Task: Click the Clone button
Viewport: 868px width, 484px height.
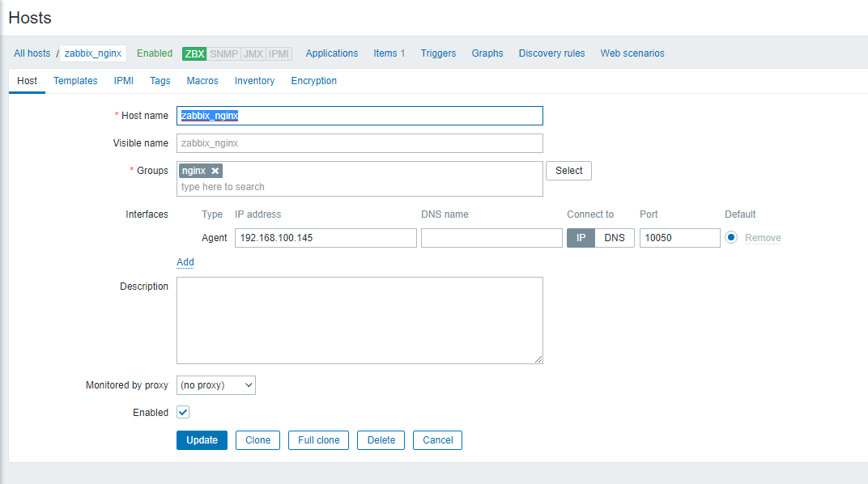Action: click(x=258, y=440)
